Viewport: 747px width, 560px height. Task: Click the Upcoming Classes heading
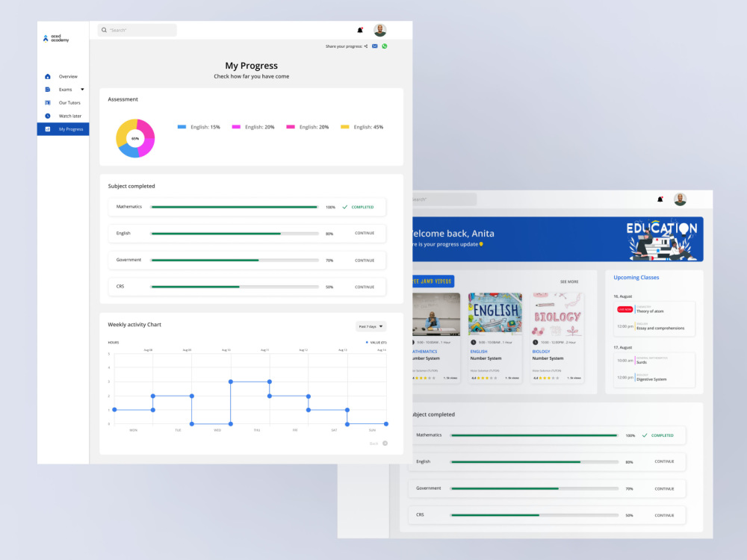pyautogui.click(x=636, y=277)
